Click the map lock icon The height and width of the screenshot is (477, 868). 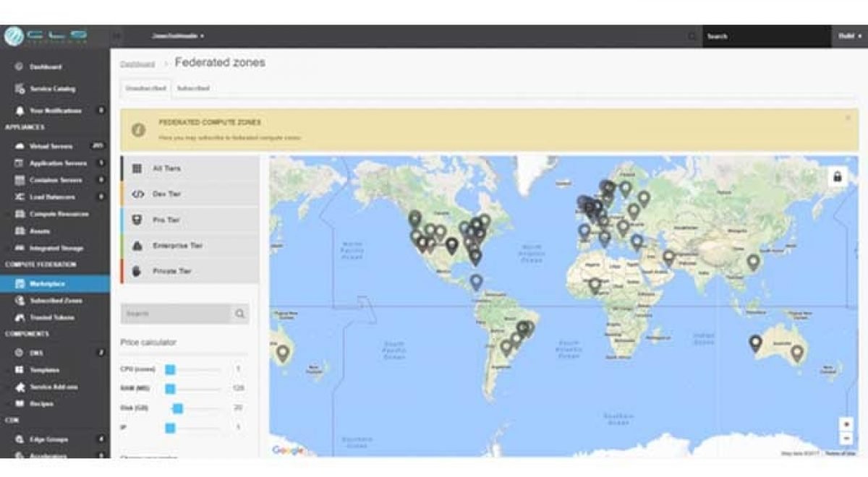coord(837,176)
